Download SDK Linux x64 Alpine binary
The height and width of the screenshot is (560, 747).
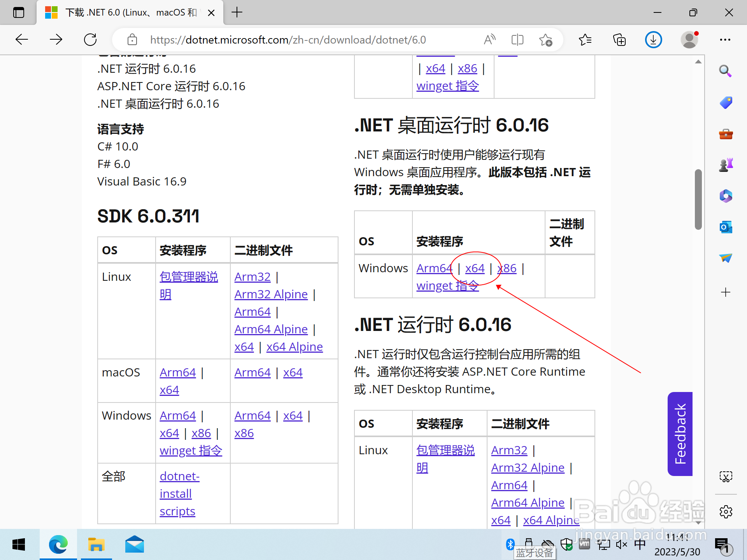(x=295, y=347)
